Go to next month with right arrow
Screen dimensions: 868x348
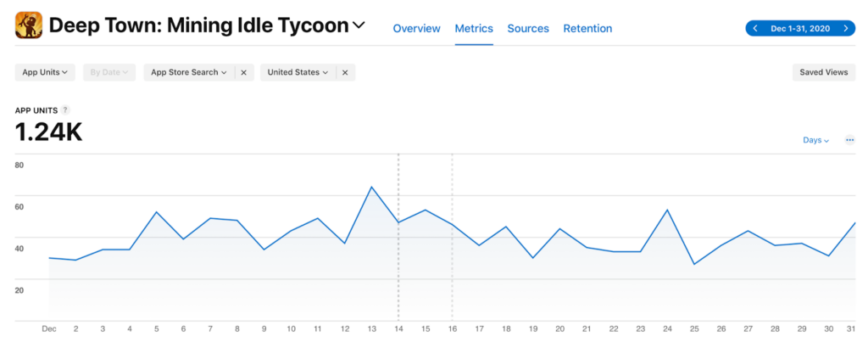845,29
